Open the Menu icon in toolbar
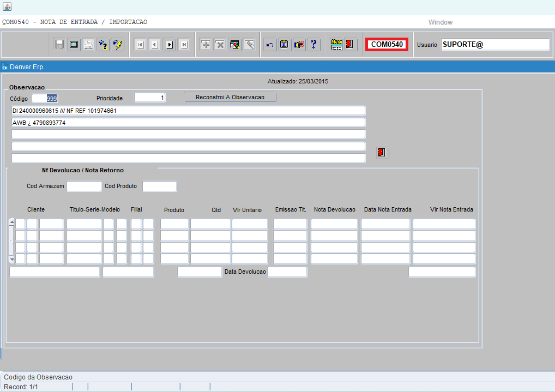Screen dimensions: 555x392 (336, 45)
